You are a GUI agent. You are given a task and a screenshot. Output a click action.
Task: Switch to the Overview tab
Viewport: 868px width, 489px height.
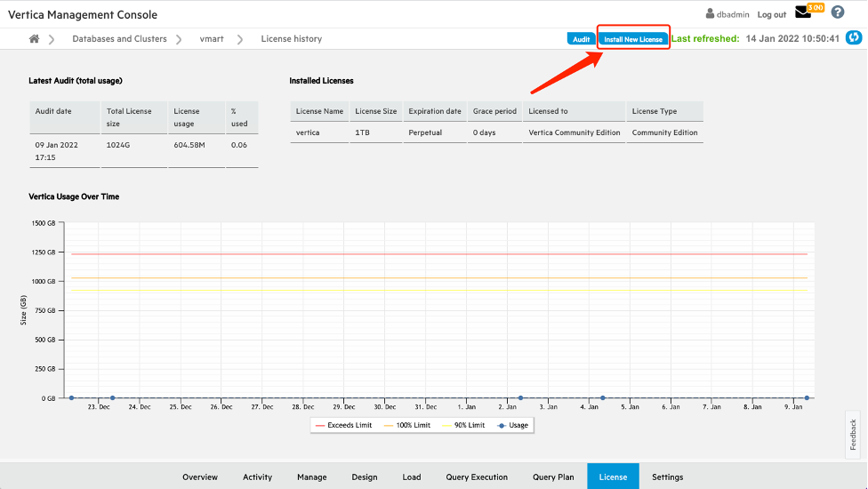coord(200,477)
